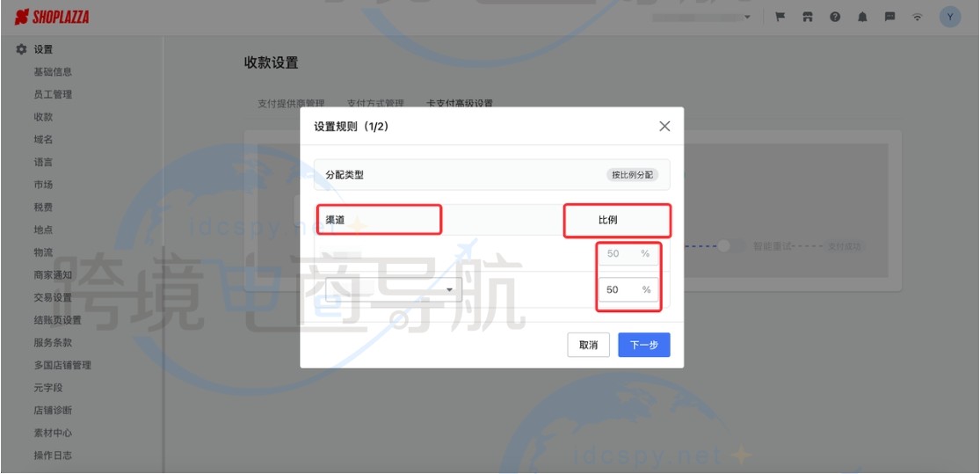
Task: Click the wifi signal icon
Action: 918,18
